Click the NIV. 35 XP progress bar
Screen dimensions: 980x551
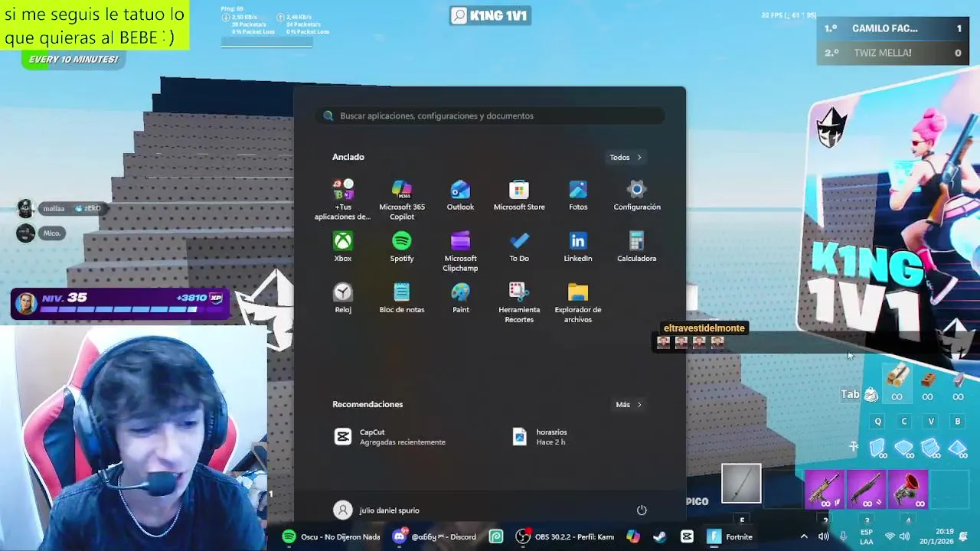[119, 302]
